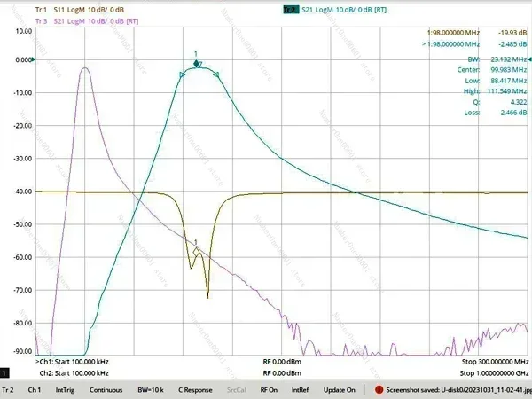Click the BW value 23.132 MHz

tap(508, 59)
